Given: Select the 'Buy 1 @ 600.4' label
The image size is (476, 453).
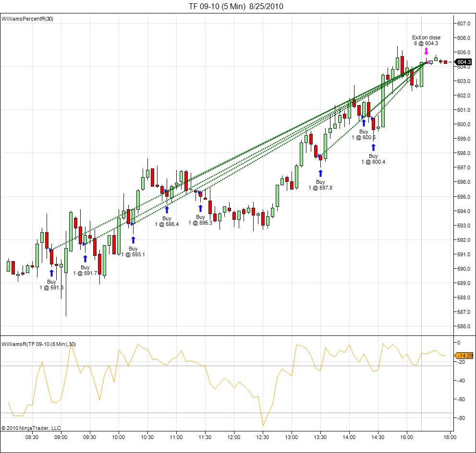Looking at the screenshot, I should 373,159.
